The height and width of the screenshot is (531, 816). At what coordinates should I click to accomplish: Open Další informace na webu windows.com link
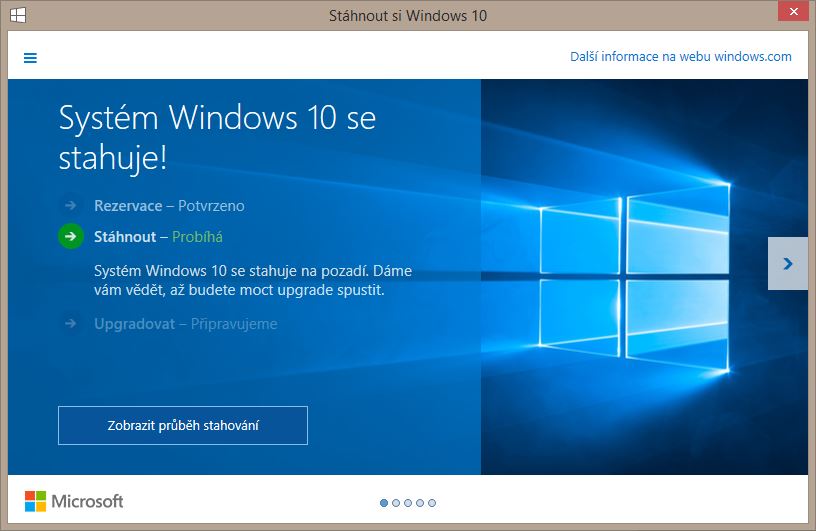pos(681,56)
